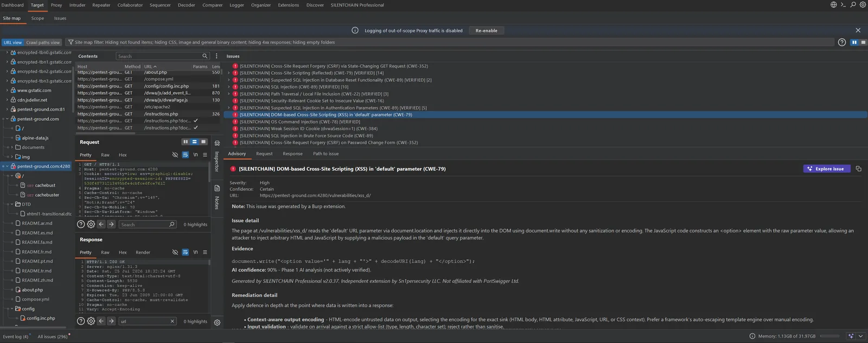868x343 pixels.
Task: Open side panel settings gear near Response
Action: 217,322
